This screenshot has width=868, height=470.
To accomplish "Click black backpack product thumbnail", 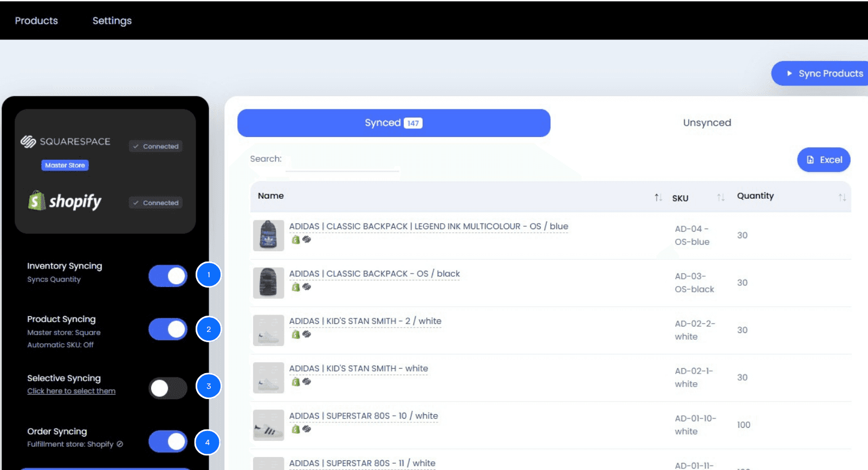I will (x=268, y=283).
